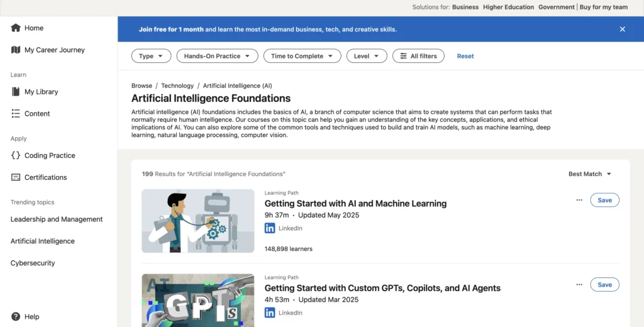Click the All filters sliders icon
The width and height of the screenshot is (644, 327).
pos(403,56)
